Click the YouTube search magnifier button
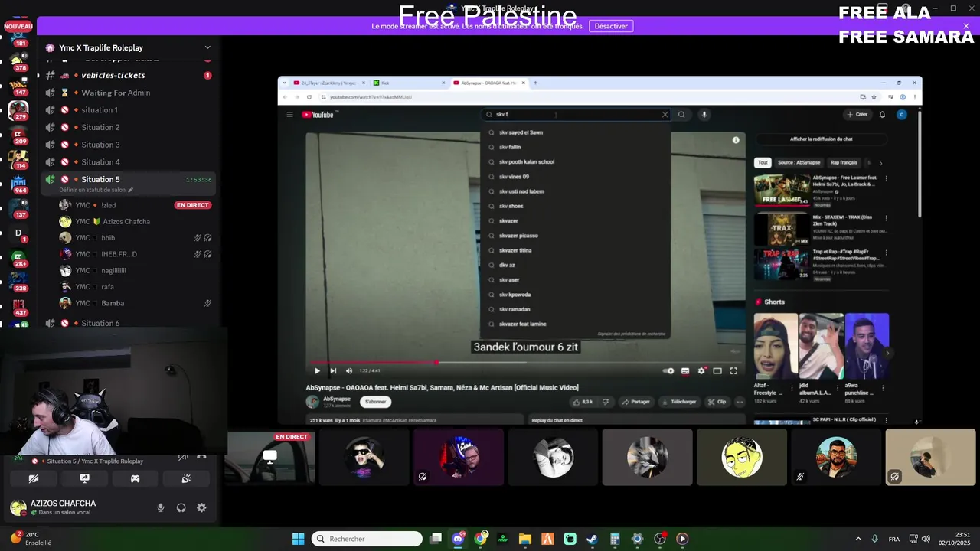The height and width of the screenshot is (551, 980). [x=681, y=115]
